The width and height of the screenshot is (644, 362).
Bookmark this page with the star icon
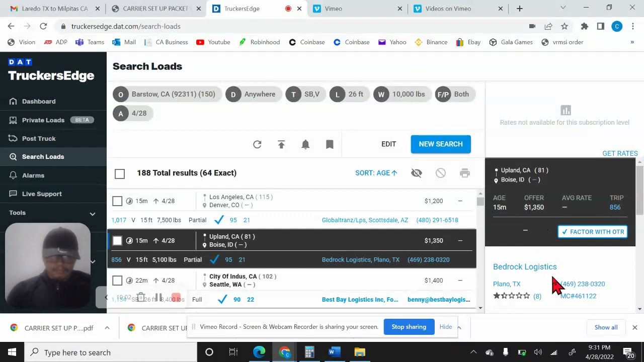point(565,26)
